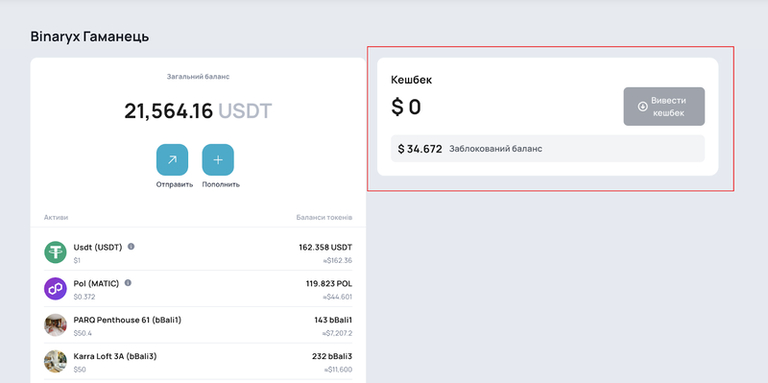Click the 232 bBali3 token balance
Viewport: 768px width, 383px height.
(332, 356)
